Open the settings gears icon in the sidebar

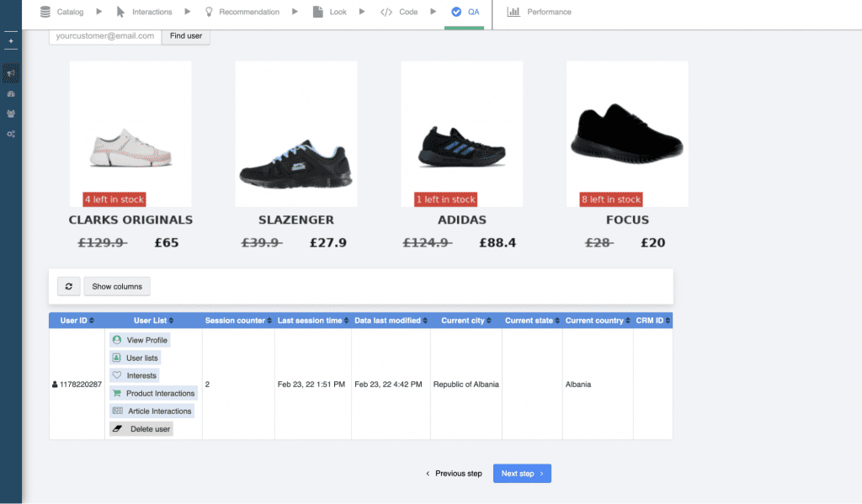pos(11,134)
